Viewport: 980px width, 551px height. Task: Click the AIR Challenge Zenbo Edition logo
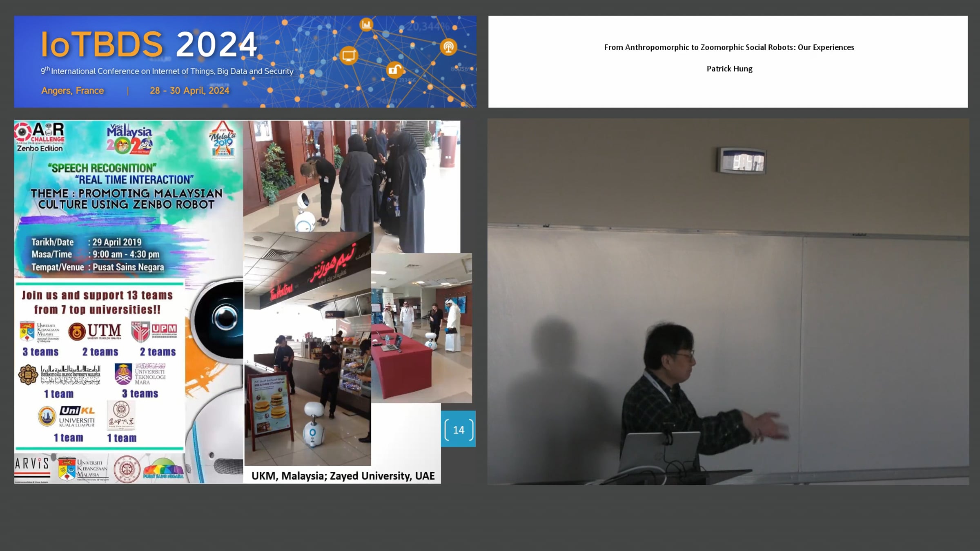tap(40, 137)
